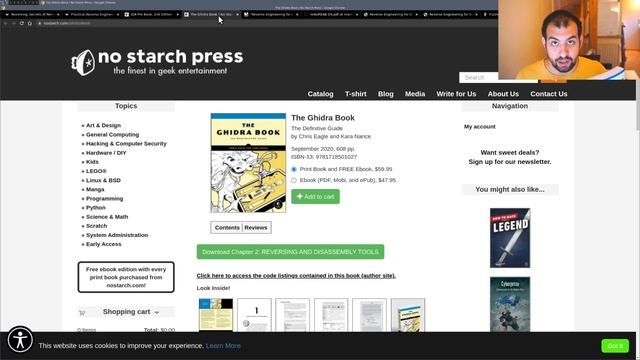Open the About Us menu item
The width and height of the screenshot is (640, 360).
(503, 94)
